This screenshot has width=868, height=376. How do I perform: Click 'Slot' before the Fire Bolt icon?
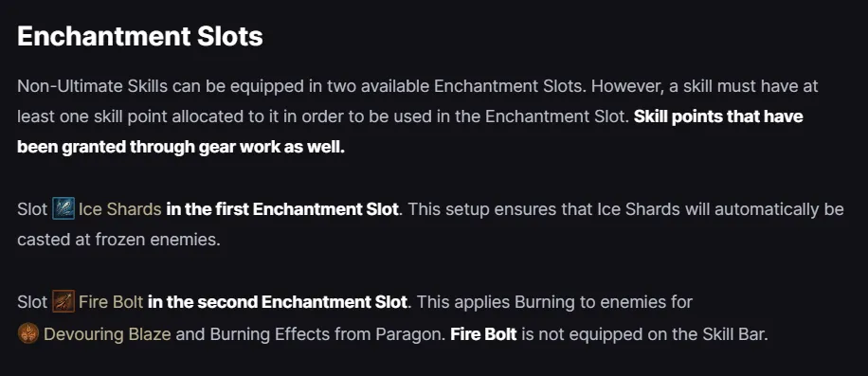click(x=32, y=302)
